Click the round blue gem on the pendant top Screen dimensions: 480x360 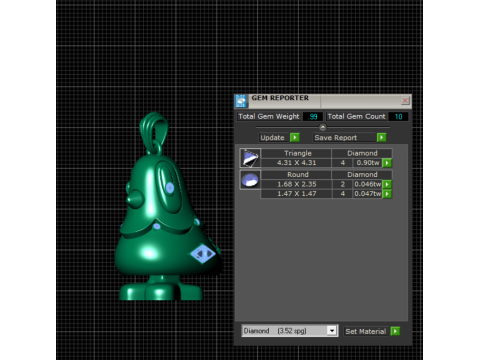point(170,188)
